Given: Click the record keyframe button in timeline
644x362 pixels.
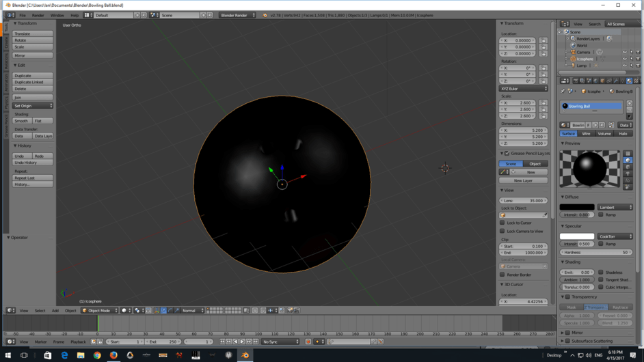Looking at the screenshot, I should pyautogui.click(x=308, y=342).
